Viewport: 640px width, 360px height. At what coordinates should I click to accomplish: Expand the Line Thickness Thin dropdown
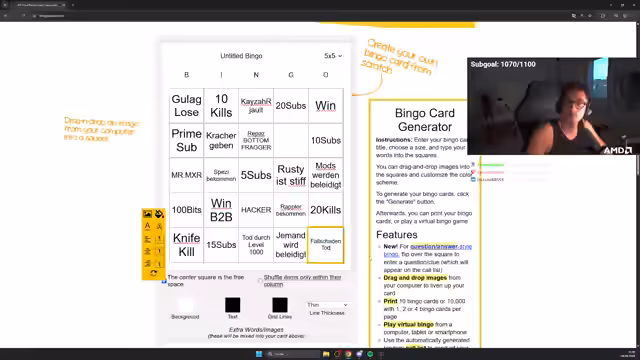[x=327, y=305]
